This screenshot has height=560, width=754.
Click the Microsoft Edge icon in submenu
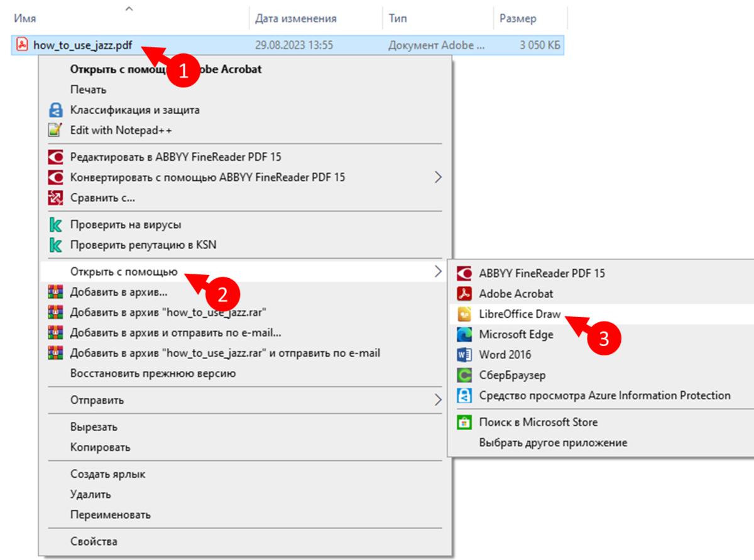[x=464, y=334]
